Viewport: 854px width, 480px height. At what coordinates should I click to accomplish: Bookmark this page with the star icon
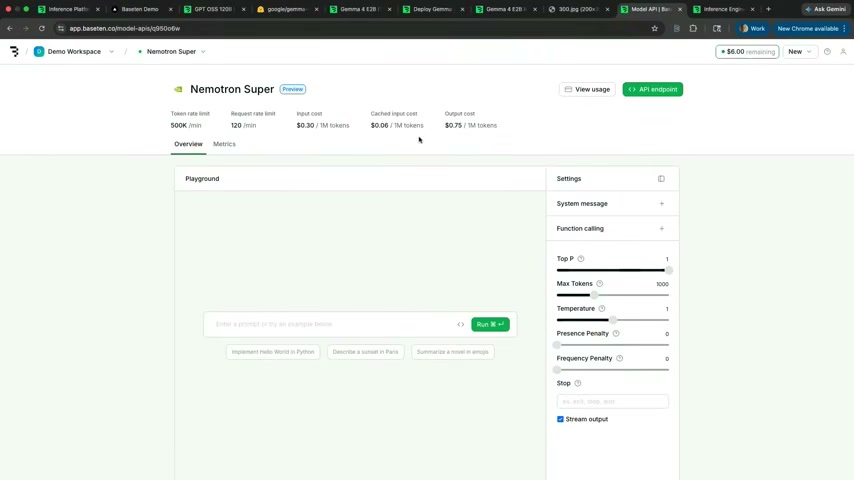(655, 28)
